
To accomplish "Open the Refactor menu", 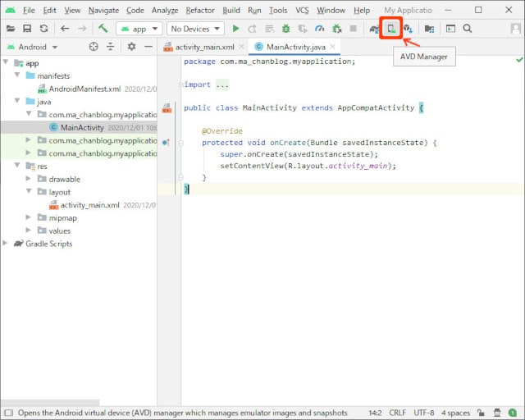I will (x=200, y=11).
